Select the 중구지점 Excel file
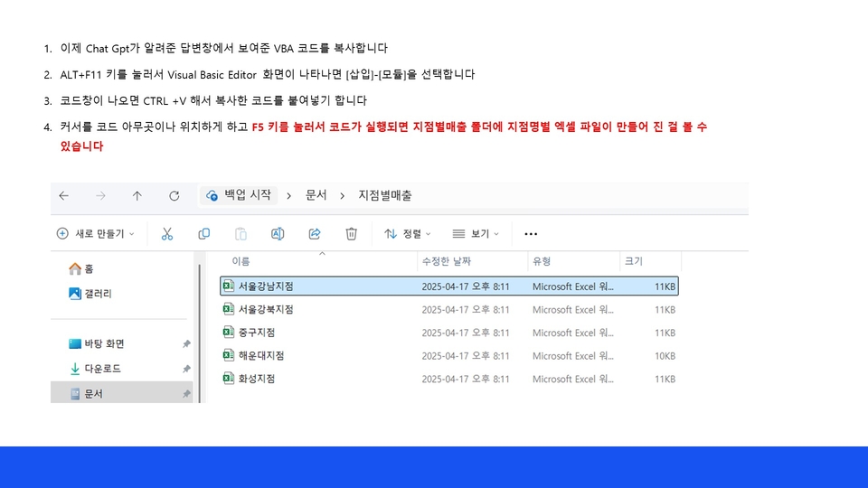868x488 pixels. [x=449, y=333]
